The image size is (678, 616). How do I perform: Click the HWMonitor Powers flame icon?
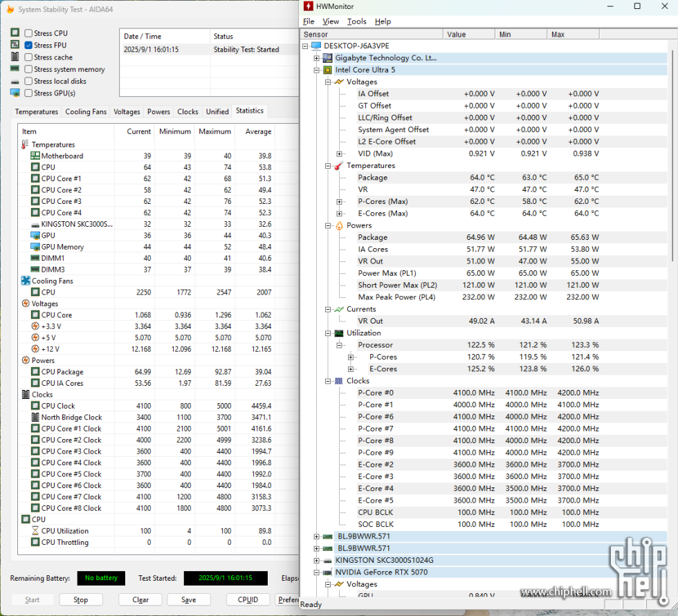[x=339, y=225]
